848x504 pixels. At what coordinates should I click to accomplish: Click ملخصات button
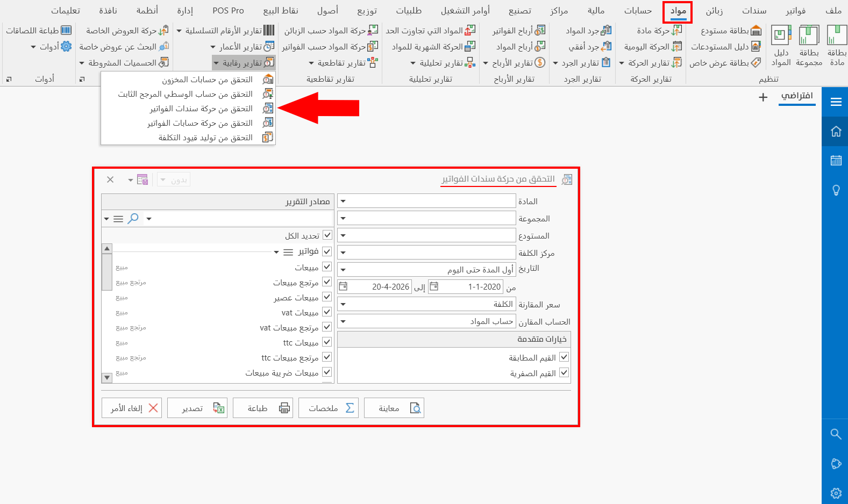coord(329,408)
